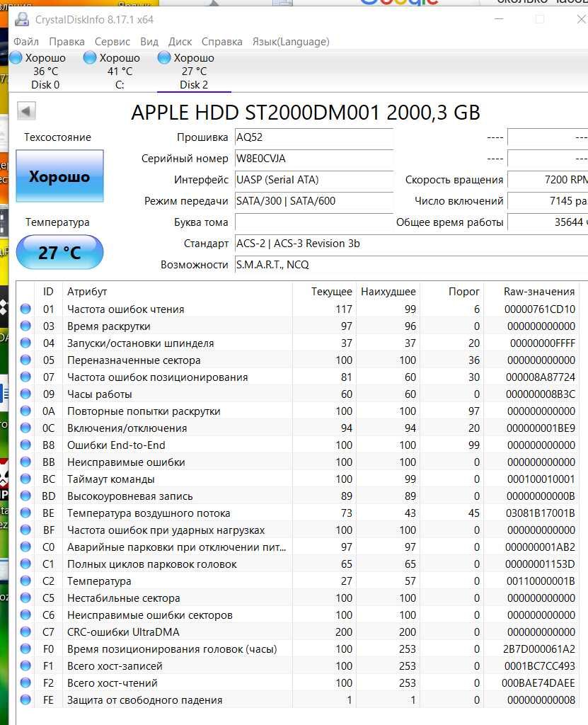Image resolution: width=588 pixels, height=725 pixels.
Task: Select raw value 00000761CD10
Action: 539,309
